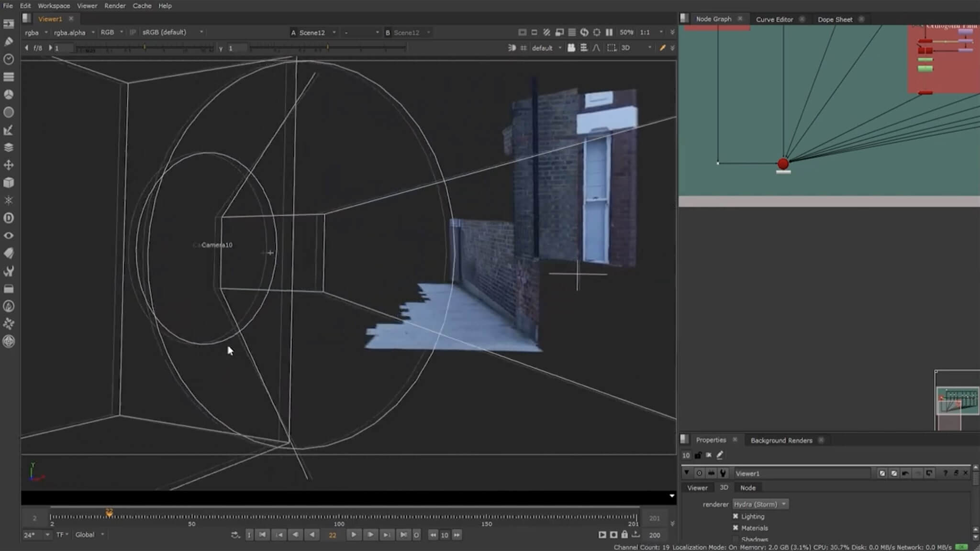Image resolution: width=980 pixels, height=551 pixels.
Task: Toggle the Lighting checkbox
Action: click(735, 517)
